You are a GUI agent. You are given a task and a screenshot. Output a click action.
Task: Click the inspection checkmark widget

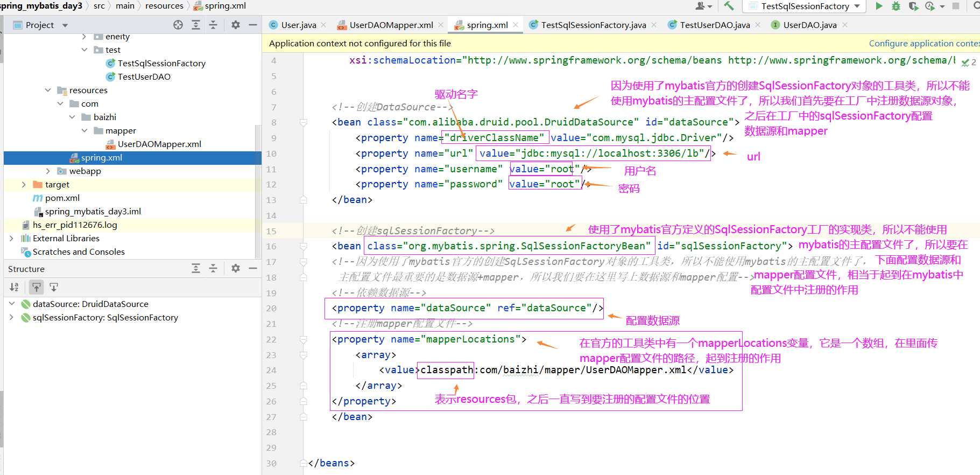pos(969,62)
